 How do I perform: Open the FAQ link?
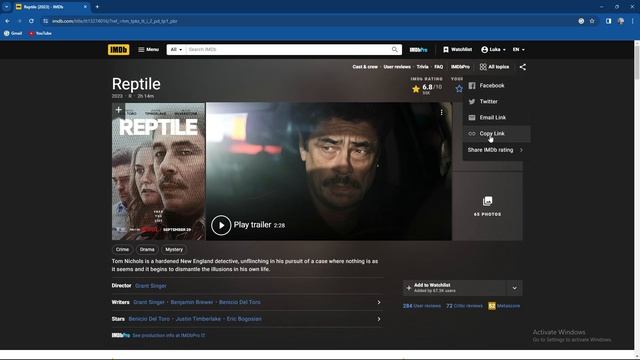pyautogui.click(x=438, y=67)
